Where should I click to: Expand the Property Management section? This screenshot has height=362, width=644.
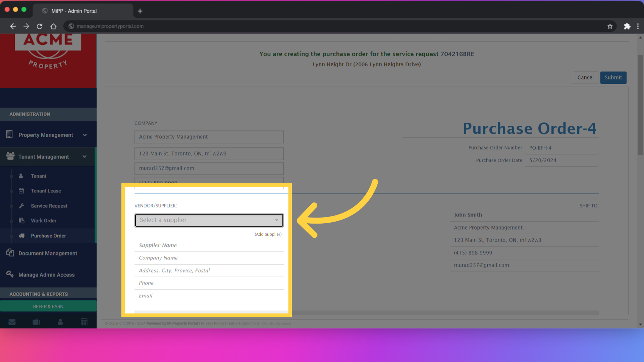[x=85, y=135]
